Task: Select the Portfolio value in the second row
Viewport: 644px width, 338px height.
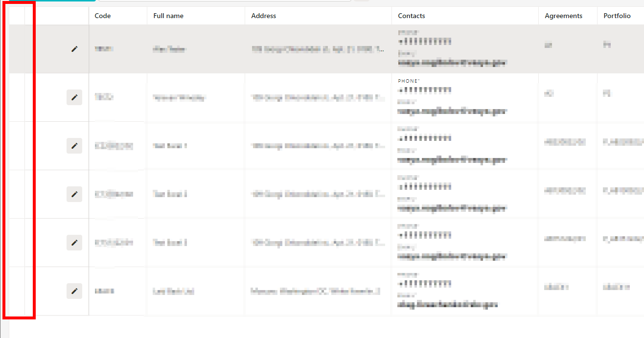Action: click(x=607, y=93)
